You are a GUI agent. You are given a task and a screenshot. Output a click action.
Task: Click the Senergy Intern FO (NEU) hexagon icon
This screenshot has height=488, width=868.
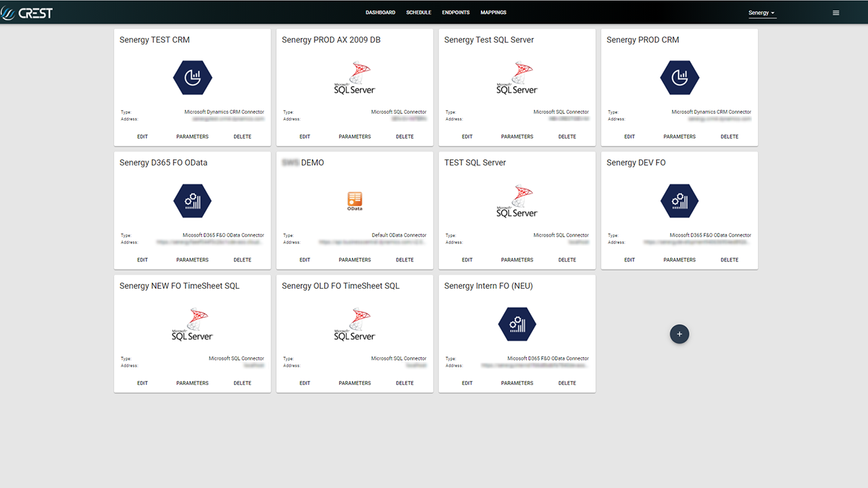coord(517,324)
